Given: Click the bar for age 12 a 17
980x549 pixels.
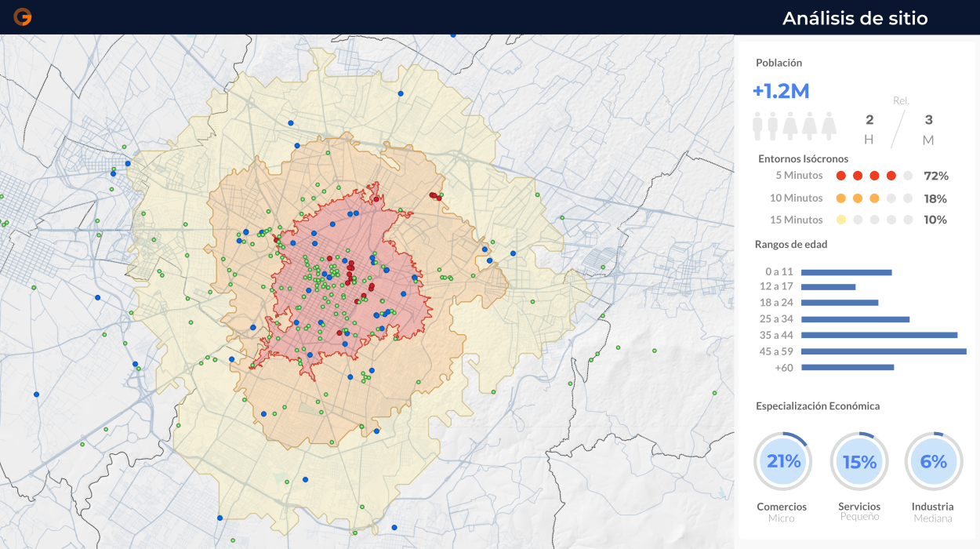Looking at the screenshot, I should coord(828,287).
